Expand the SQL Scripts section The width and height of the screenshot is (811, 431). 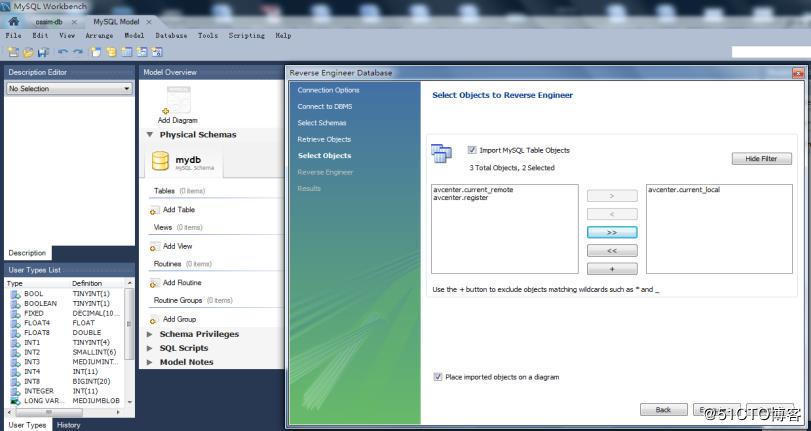(x=149, y=348)
